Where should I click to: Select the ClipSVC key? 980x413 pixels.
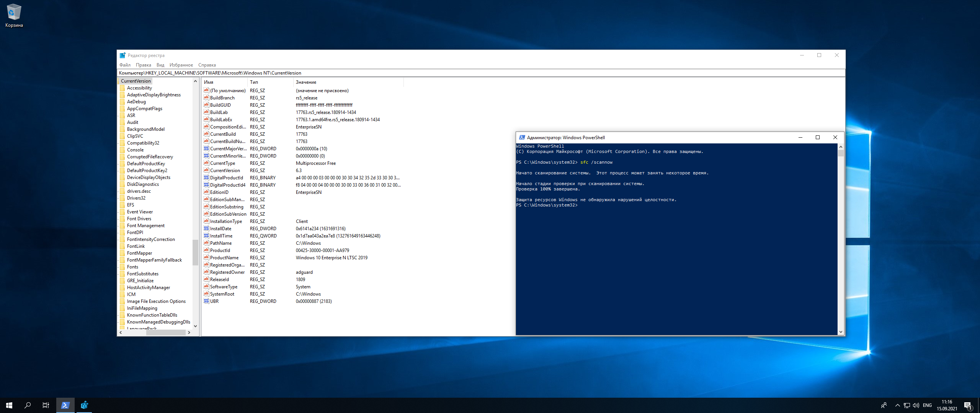[135, 136]
